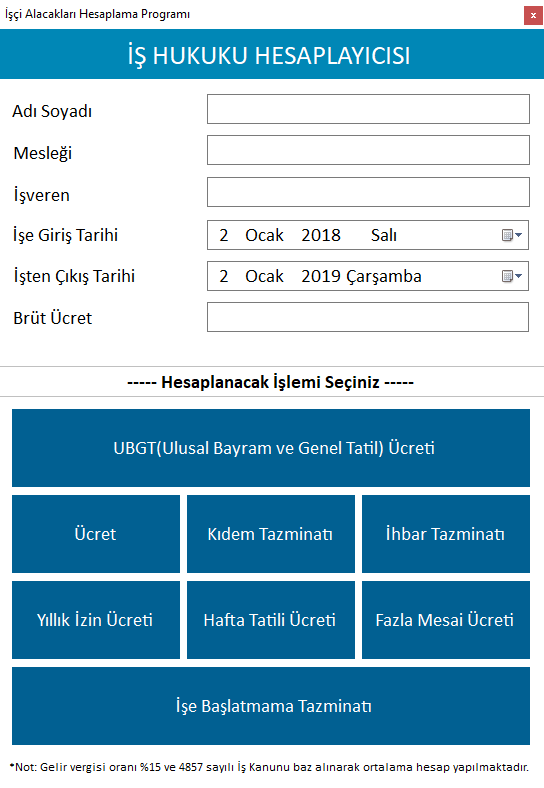Screen dimensions: 544x788
Task: Open calendar dropdown for İşe Giriş Tarihi
Action: (512, 235)
